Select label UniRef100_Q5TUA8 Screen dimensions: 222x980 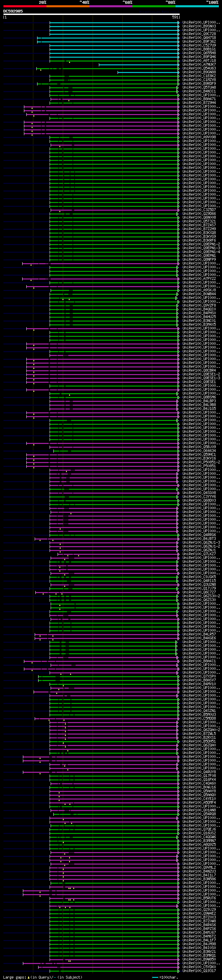199,88
